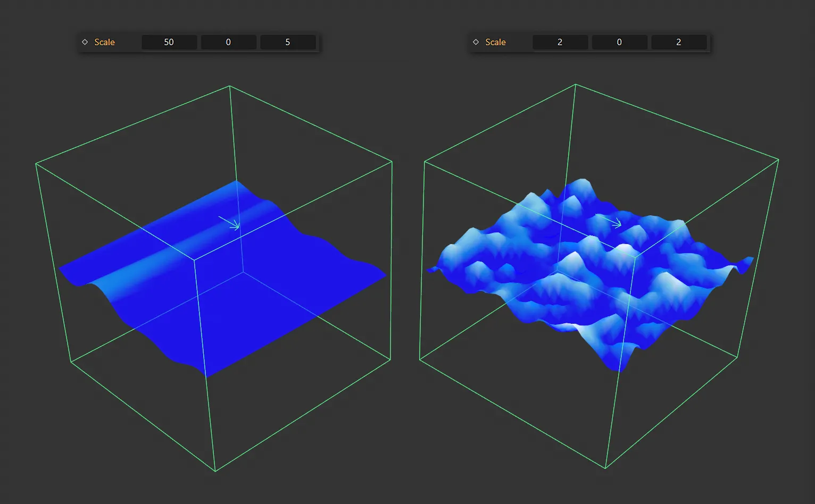Click the left Scale Y field showing 0
This screenshot has width=815, height=504.
click(x=228, y=42)
